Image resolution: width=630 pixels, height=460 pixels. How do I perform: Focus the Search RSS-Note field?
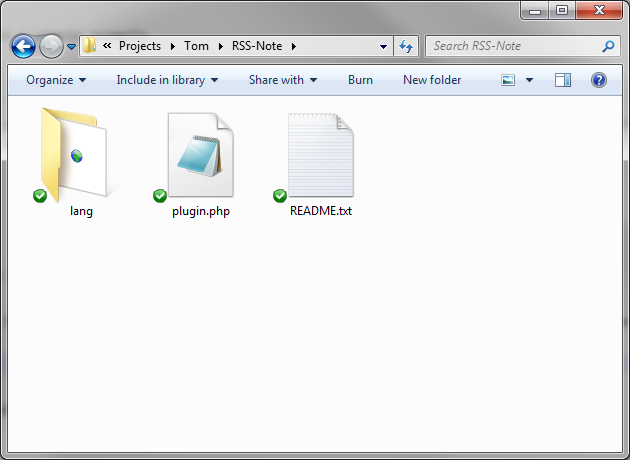523,46
